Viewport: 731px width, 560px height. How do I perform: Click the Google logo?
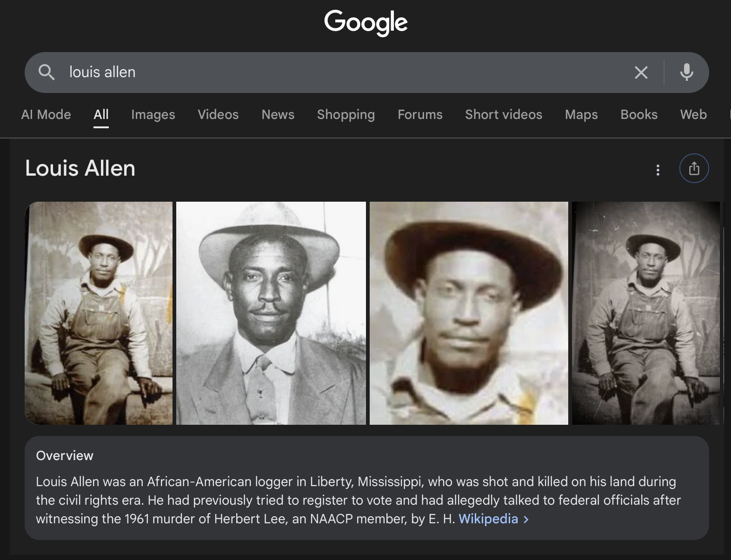click(366, 22)
